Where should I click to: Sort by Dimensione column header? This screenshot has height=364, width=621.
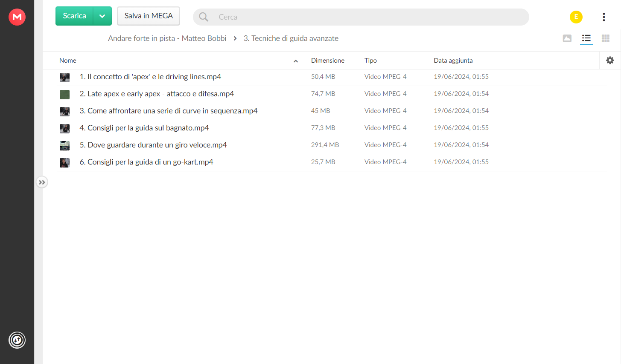click(328, 61)
